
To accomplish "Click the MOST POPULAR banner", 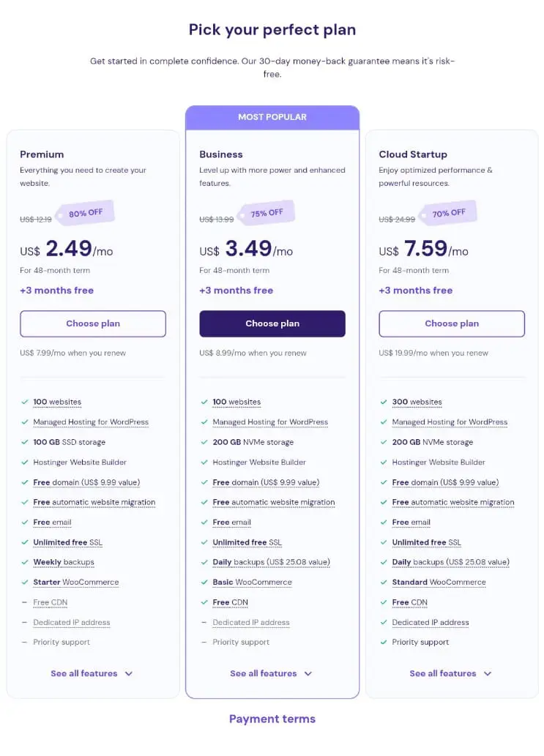I will pyautogui.click(x=272, y=117).
